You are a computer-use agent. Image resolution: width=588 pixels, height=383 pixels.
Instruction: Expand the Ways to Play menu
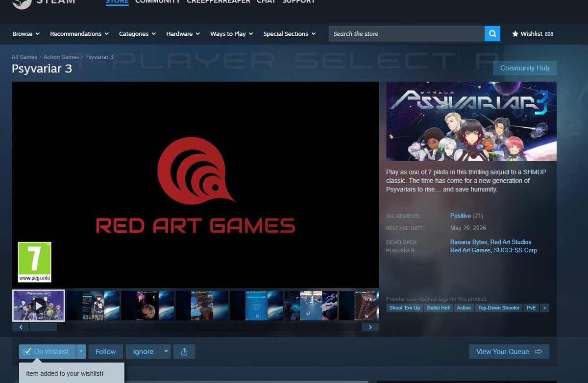[232, 34]
